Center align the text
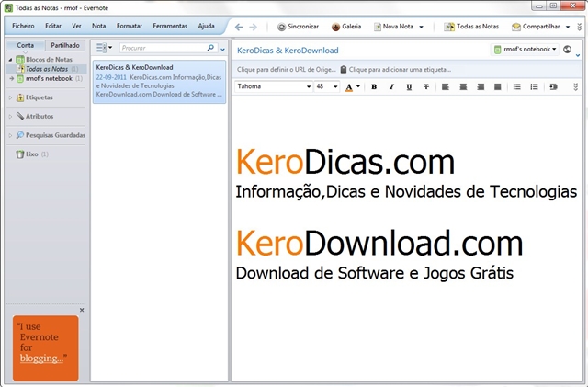Viewport: 588px width, 387px height. pyautogui.click(x=463, y=86)
